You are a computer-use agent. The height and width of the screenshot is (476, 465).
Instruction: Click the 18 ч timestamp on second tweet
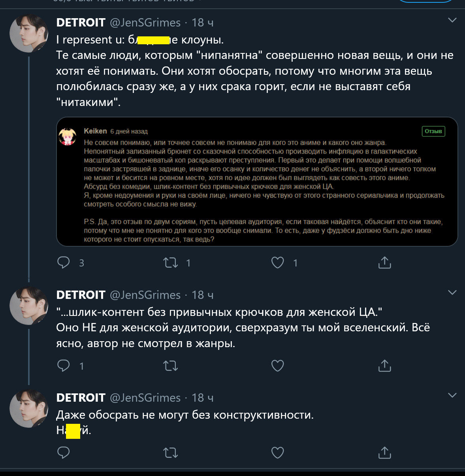(x=203, y=295)
